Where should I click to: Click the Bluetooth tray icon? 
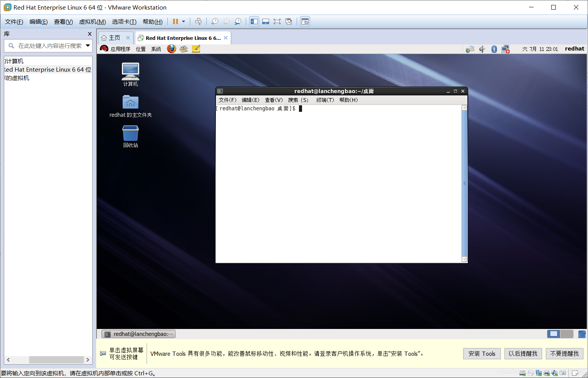point(494,49)
